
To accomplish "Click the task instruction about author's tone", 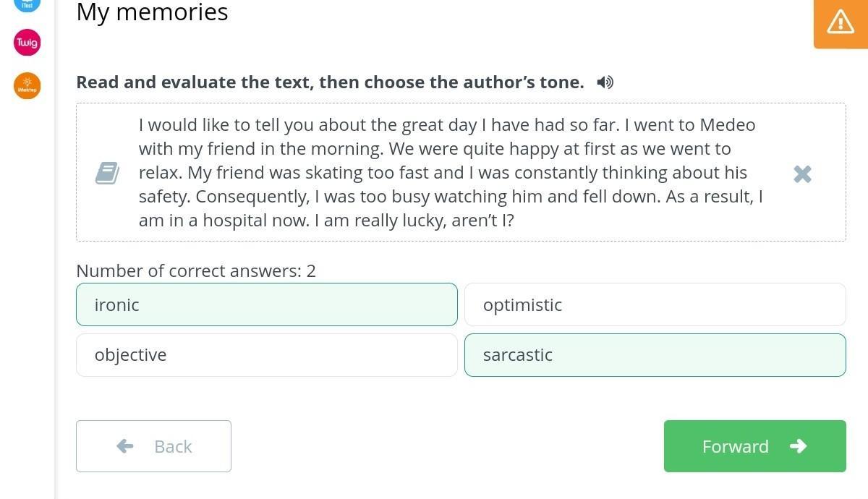I will pos(330,82).
